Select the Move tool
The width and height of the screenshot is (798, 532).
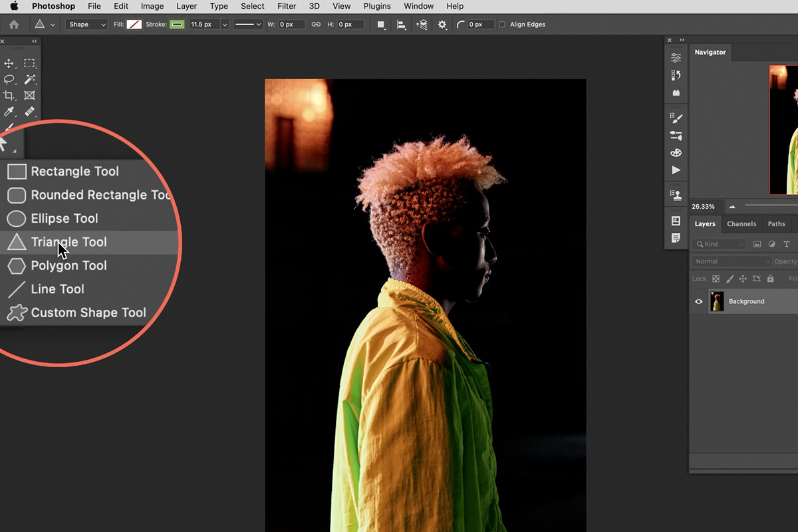pos(9,63)
